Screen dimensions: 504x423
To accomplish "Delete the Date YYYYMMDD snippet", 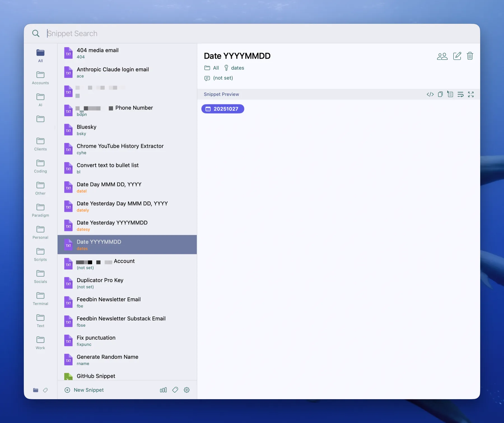I will (470, 56).
